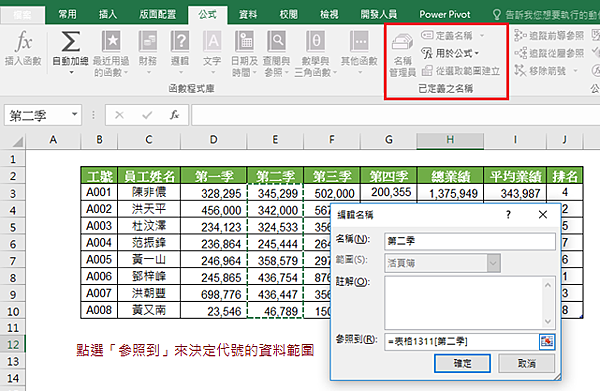Click Create from Selection (從選取範圍建立)
600x391 pixels.
(x=461, y=71)
